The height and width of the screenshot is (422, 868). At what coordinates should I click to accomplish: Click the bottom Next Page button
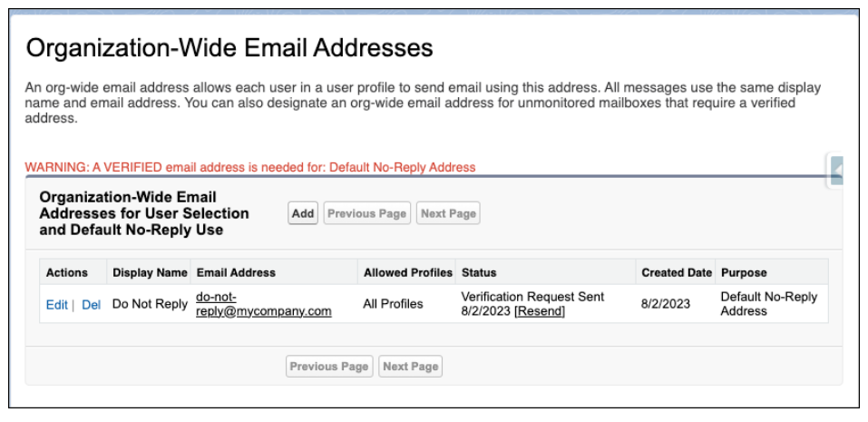[x=410, y=366]
